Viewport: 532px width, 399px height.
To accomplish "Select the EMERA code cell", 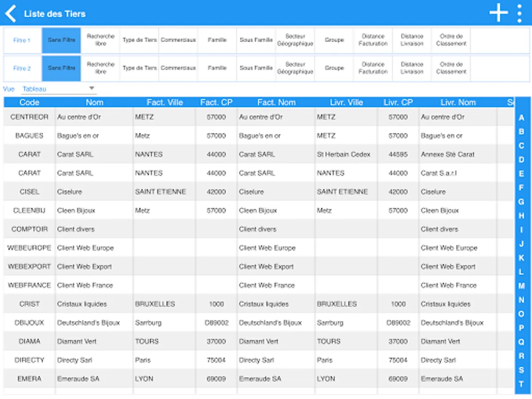I will (29, 379).
